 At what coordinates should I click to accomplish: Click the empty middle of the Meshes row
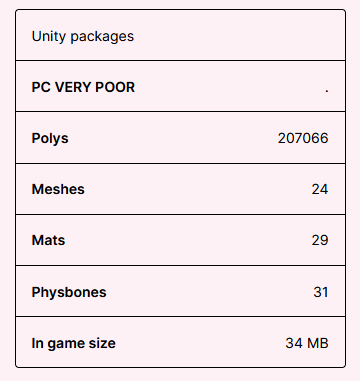[197, 189]
